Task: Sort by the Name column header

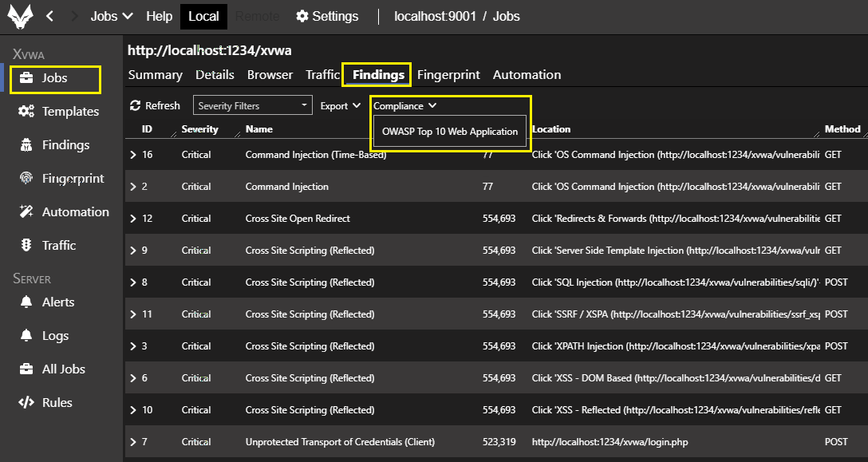Action: point(259,129)
